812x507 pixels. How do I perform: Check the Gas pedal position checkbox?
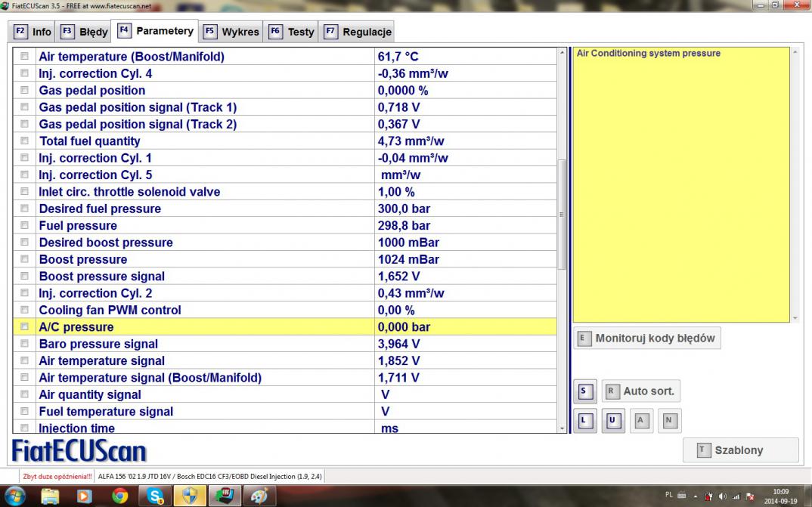[x=24, y=90]
